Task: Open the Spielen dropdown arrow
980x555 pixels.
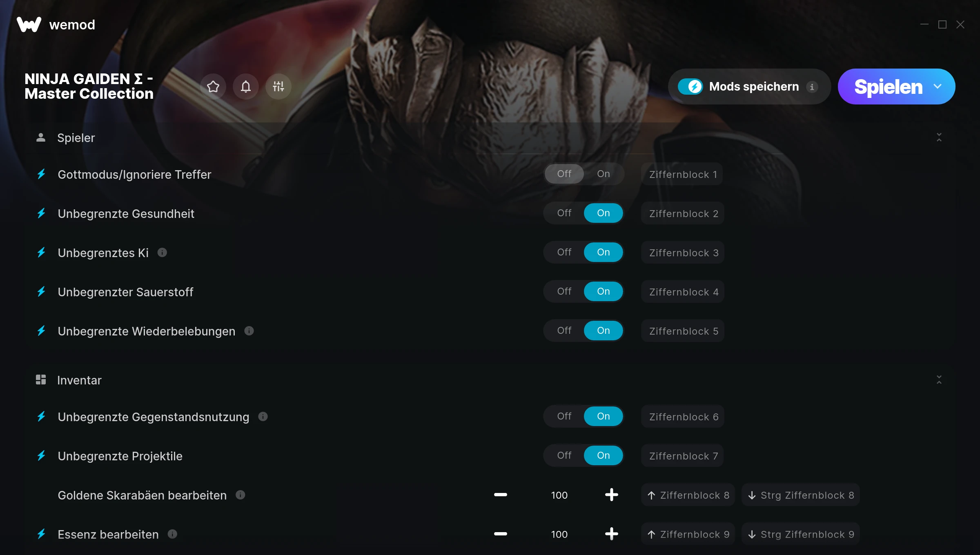Action: coord(938,87)
